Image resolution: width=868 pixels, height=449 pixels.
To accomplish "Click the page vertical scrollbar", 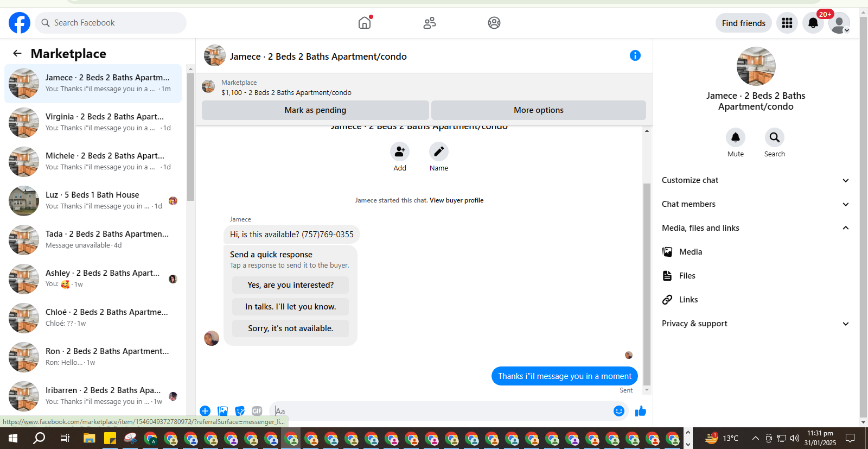I will (x=864, y=217).
